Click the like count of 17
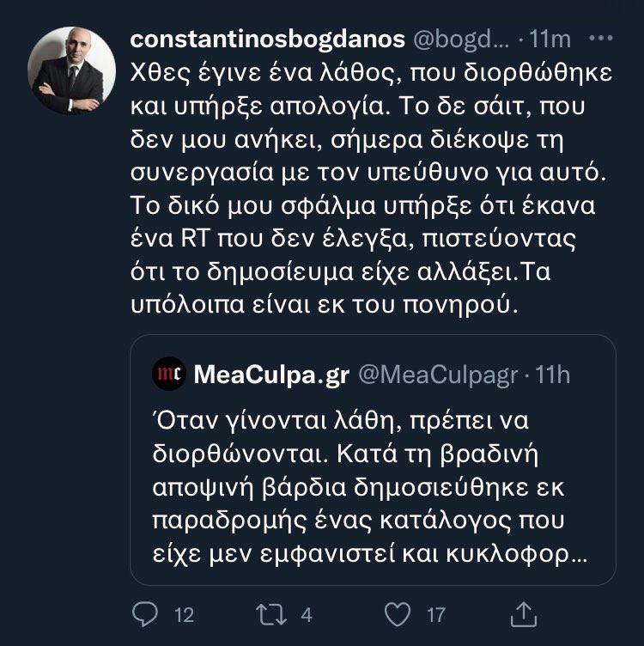The image size is (644, 646). tap(436, 614)
